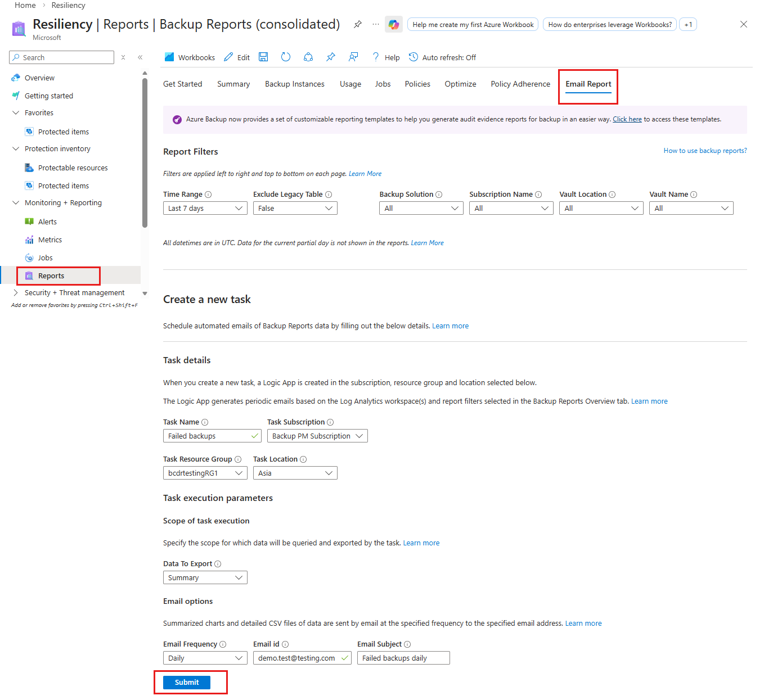The image size is (764, 700).
Task: Switch to the Jobs tab
Action: pos(383,84)
